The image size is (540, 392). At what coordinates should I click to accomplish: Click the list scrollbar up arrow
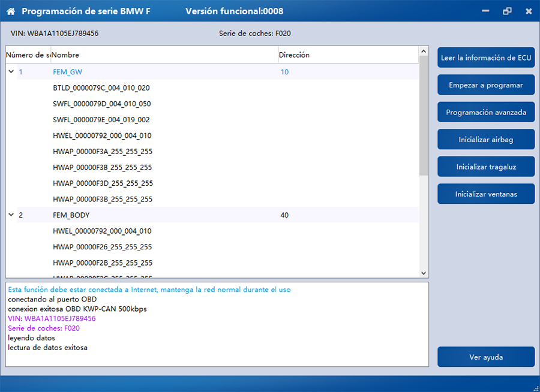click(x=424, y=52)
